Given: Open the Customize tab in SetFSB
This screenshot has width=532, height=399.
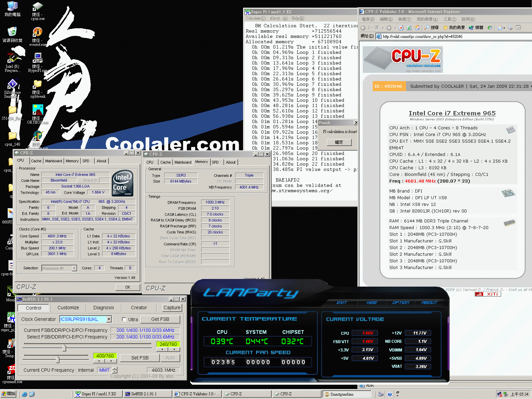Looking at the screenshot, I should [68, 308].
